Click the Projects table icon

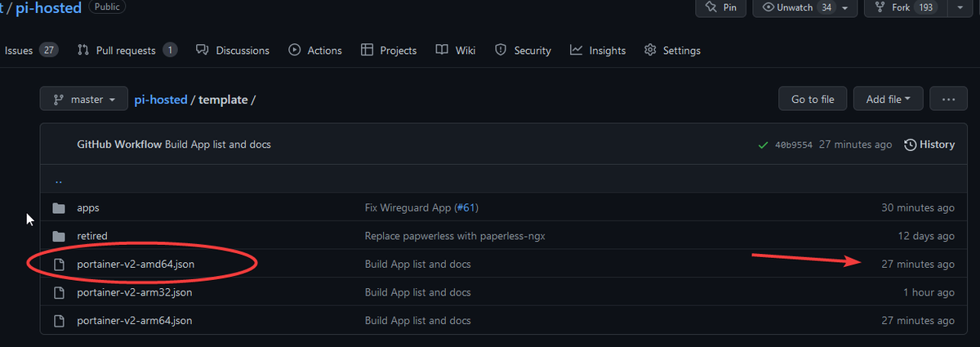coord(367,51)
